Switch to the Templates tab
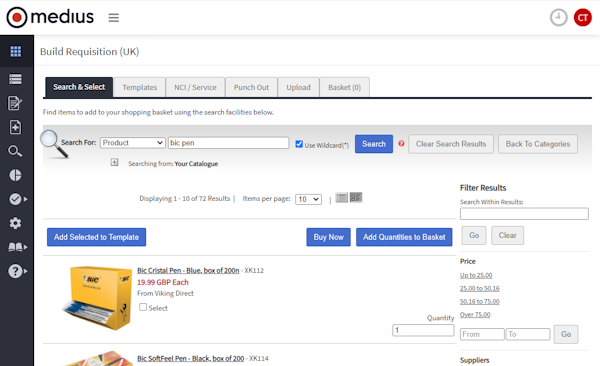 [x=140, y=87]
